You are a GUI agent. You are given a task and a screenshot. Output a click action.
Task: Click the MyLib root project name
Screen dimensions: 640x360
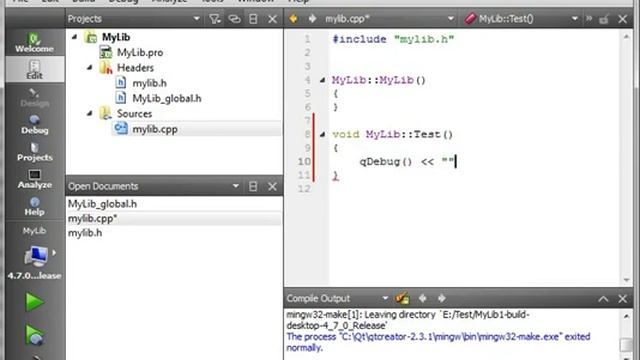pyautogui.click(x=116, y=37)
